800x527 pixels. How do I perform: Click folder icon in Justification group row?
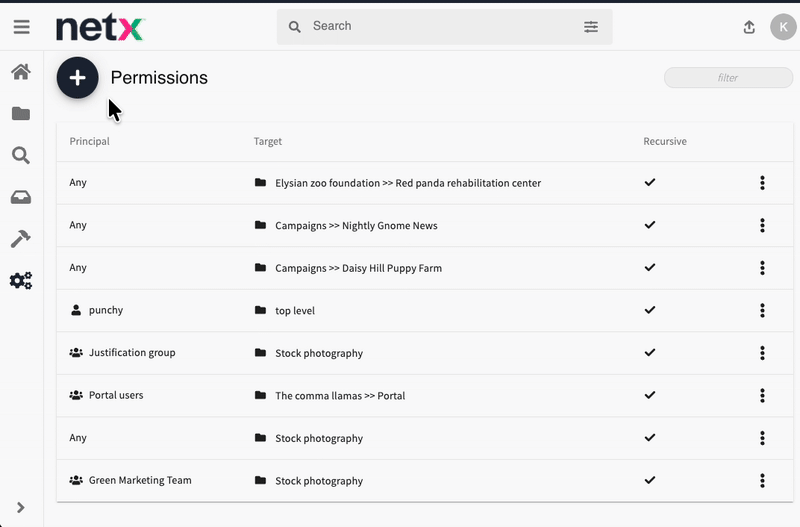pyautogui.click(x=260, y=352)
